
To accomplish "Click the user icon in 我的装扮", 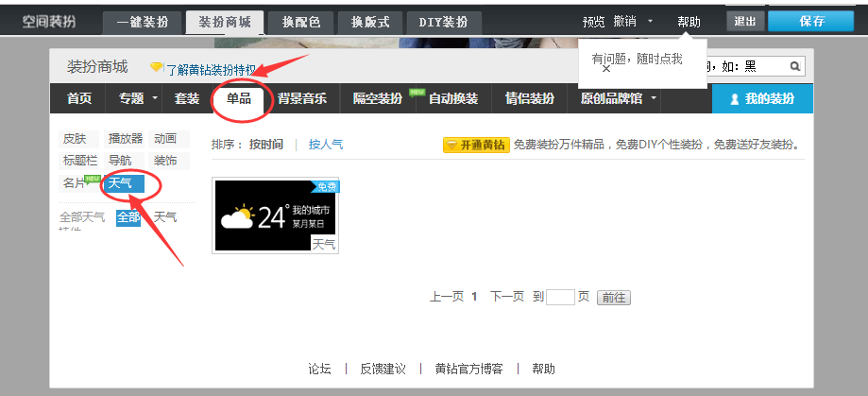I will 735,99.
